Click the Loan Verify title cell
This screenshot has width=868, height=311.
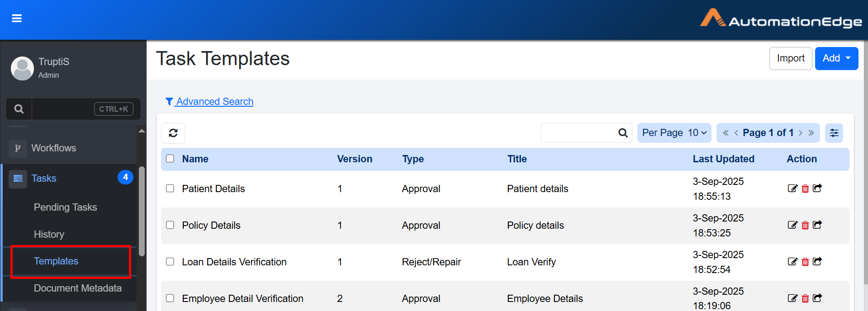pos(531,262)
